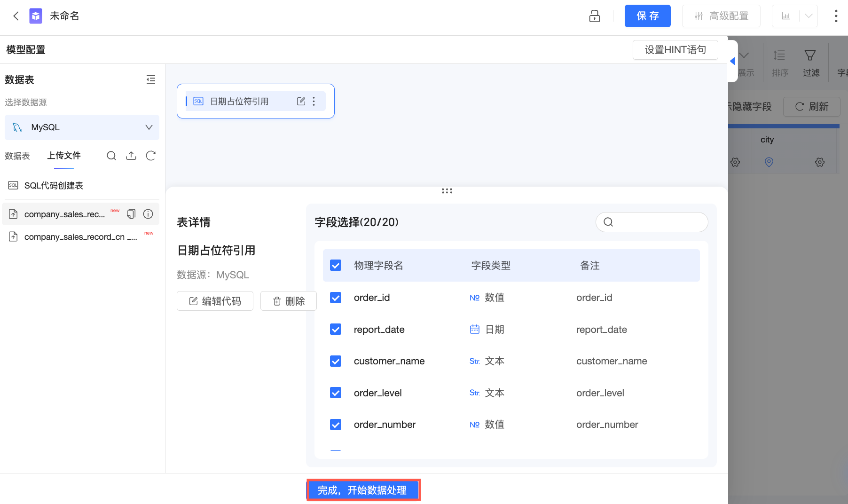Click the SQL icon beside SQL代码创建表
Screen dimensions: 848x504
pos(13,186)
